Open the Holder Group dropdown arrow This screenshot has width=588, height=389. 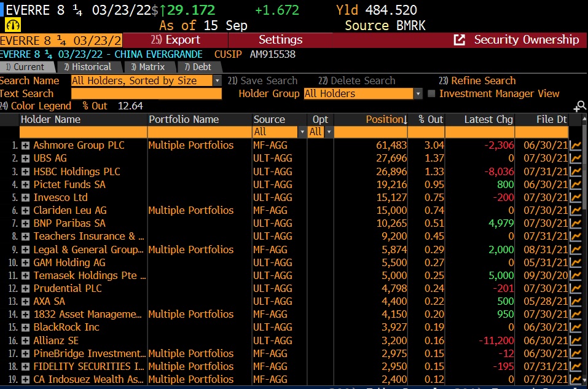(x=418, y=94)
